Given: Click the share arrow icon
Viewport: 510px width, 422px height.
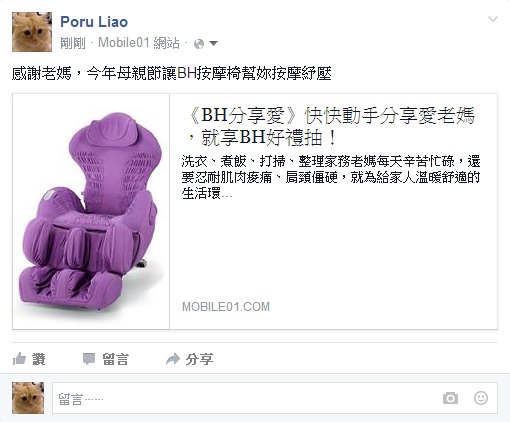Looking at the screenshot, I should 173,359.
